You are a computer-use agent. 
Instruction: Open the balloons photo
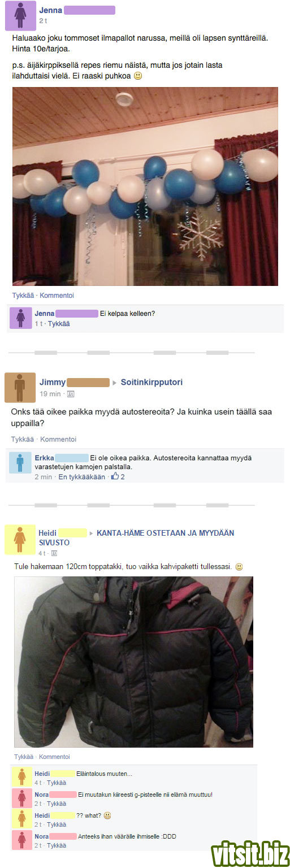(x=145, y=186)
